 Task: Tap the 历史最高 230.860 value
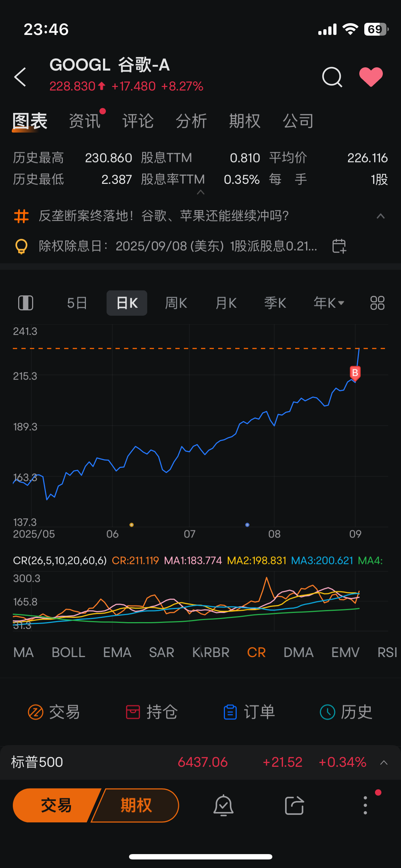[x=108, y=158]
